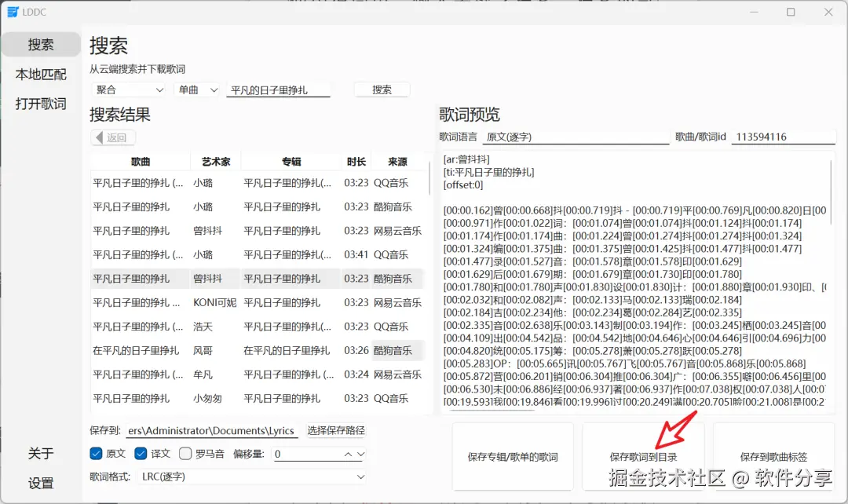
Task: Click the 选择保存路径 button
Action: coord(336,430)
